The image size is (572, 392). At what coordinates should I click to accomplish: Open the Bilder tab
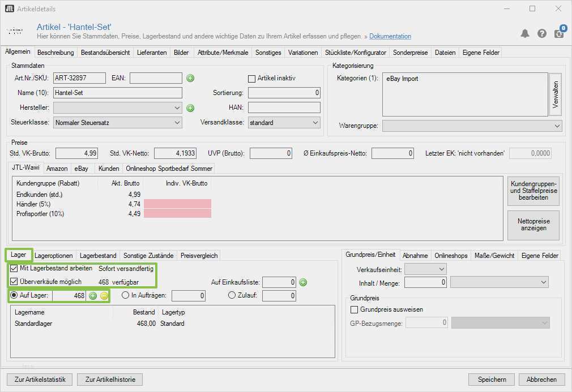tap(181, 53)
